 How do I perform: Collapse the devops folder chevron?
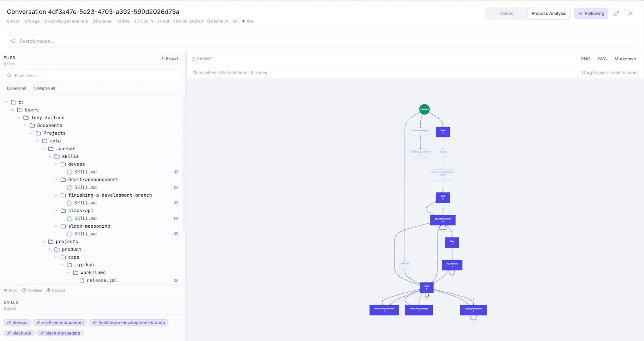pyautogui.click(x=56, y=164)
